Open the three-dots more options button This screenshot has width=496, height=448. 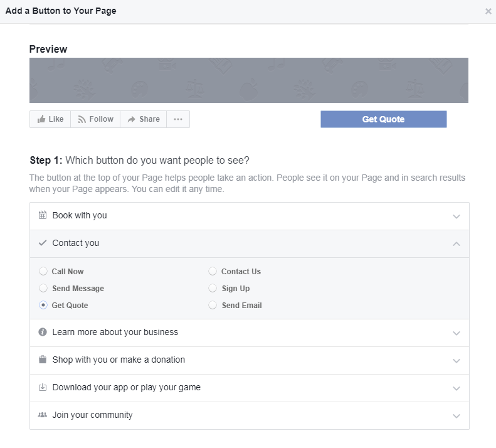[x=178, y=119]
